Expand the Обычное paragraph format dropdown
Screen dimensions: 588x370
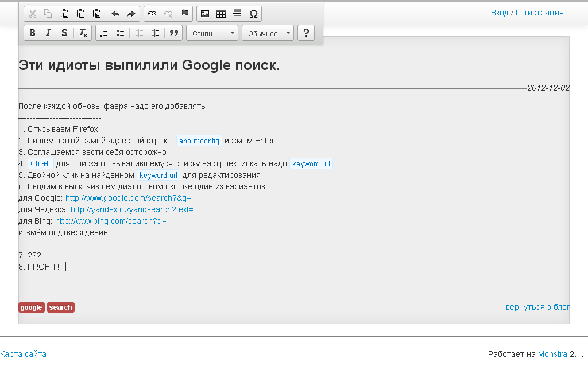(x=268, y=33)
